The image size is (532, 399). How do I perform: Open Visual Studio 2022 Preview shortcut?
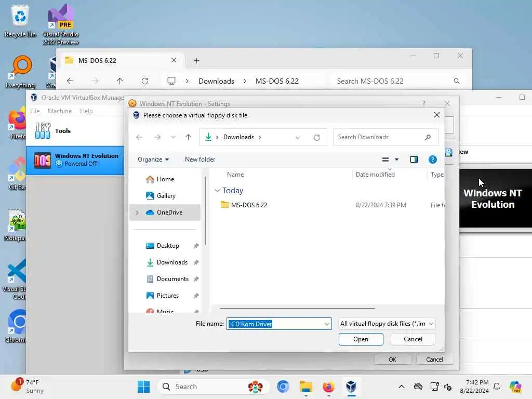tap(60, 24)
